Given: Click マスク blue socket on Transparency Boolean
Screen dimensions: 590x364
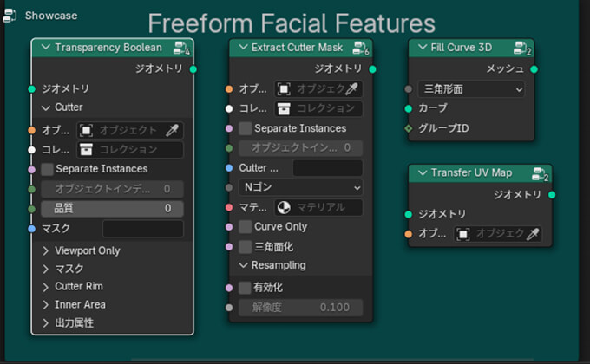Looking at the screenshot, I should (31, 228).
